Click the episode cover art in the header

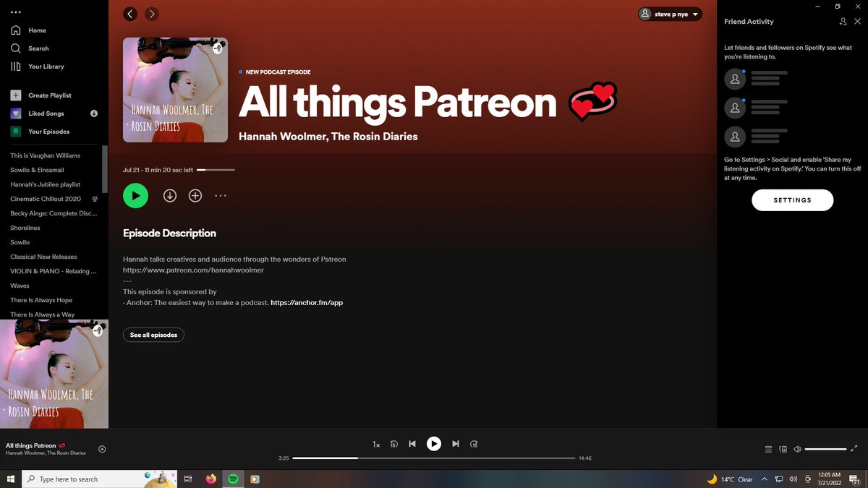click(175, 90)
